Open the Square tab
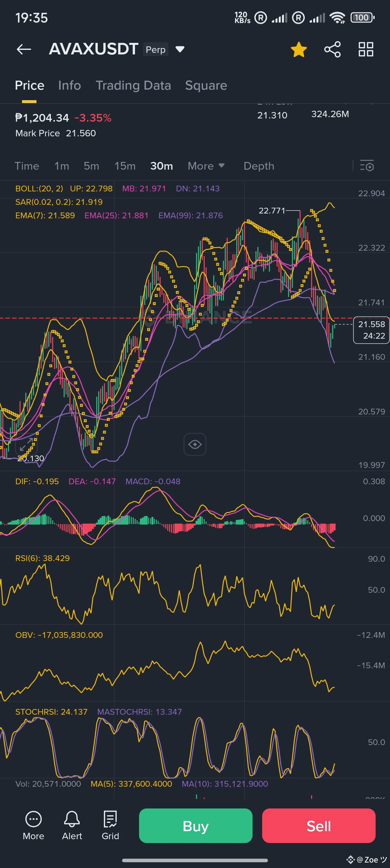Image resolution: width=390 pixels, height=868 pixels. point(206,85)
